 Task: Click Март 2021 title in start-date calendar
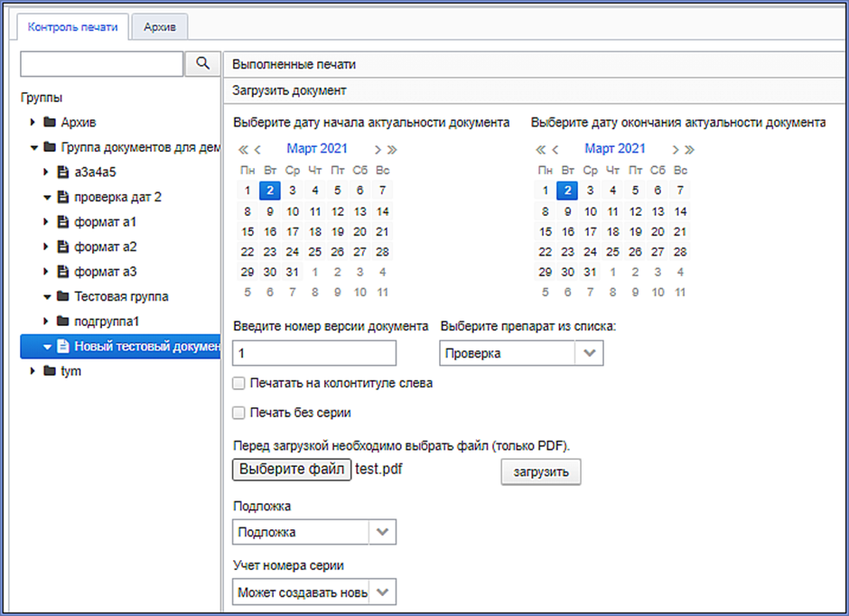(317, 149)
